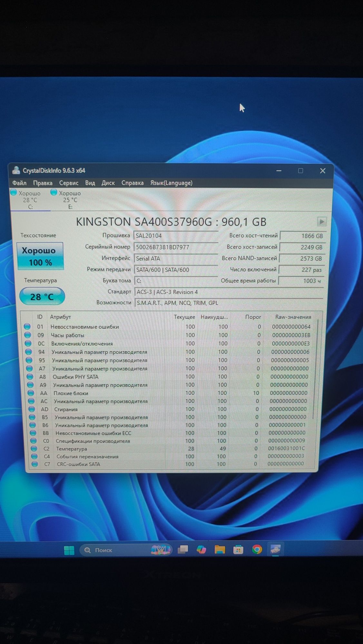Screen dimensions: 363x644
Task: Click status icon of row 09 Часы работы
Action: pos(28,335)
